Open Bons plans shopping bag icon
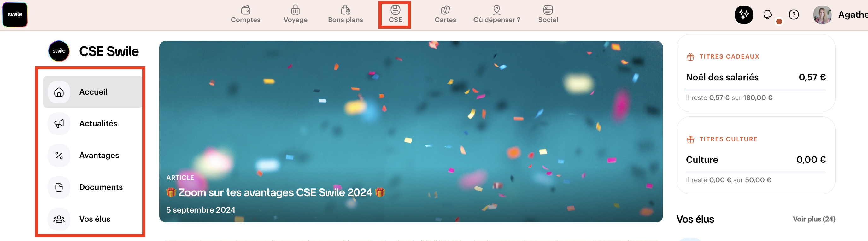 (x=345, y=10)
